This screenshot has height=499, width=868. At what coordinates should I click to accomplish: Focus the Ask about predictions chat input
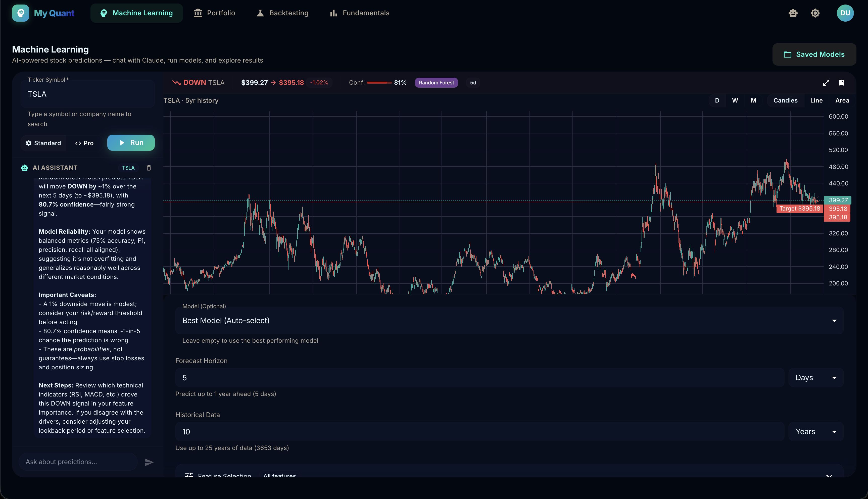click(78, 462)
